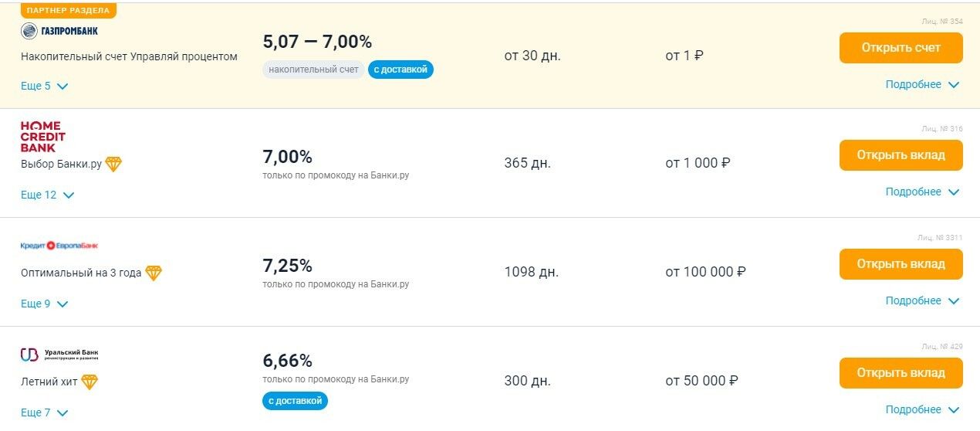Expand Еще 7 offers for Ural Bank
Image resolution: width=980 pixels, height=431 pixels.
[x=44, y=412]
